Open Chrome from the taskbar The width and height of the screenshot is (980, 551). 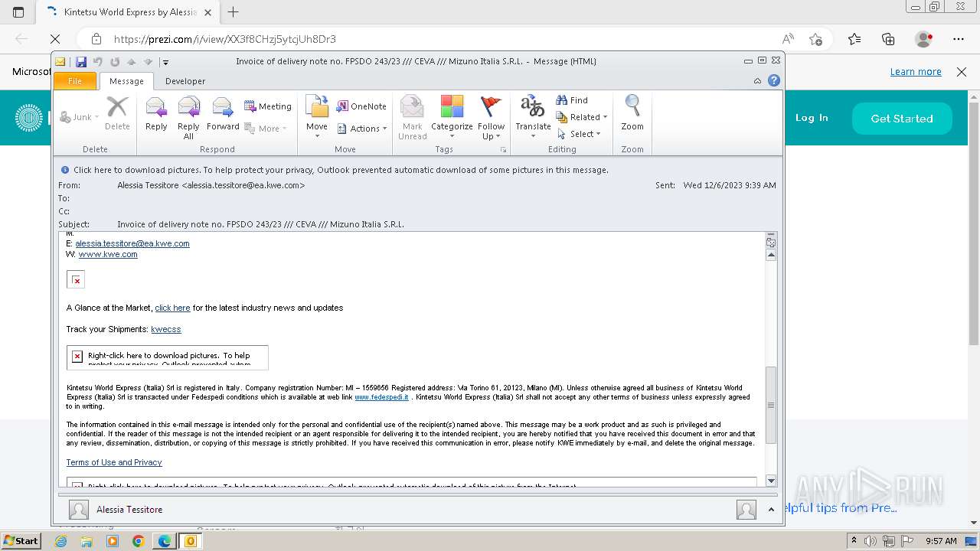point(138,541)
